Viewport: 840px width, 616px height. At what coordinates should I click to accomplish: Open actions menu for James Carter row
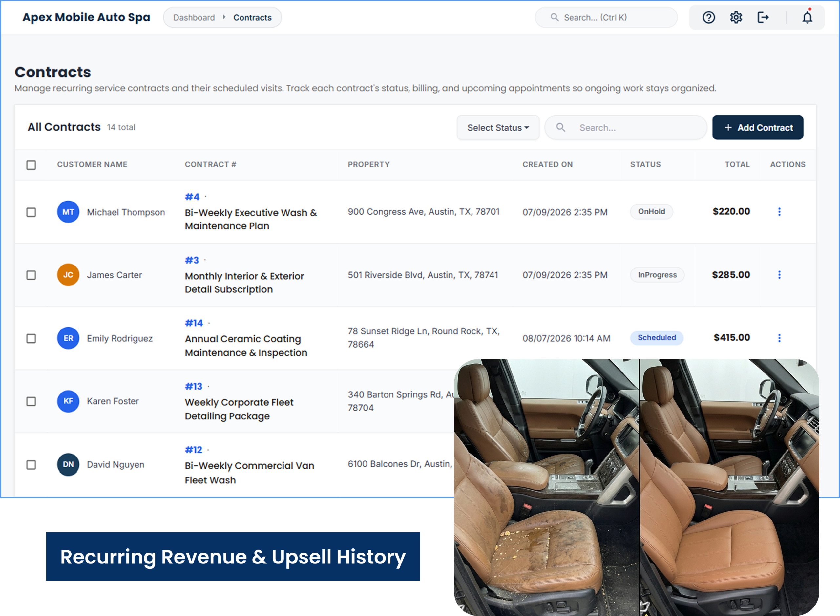click(779, 275)
